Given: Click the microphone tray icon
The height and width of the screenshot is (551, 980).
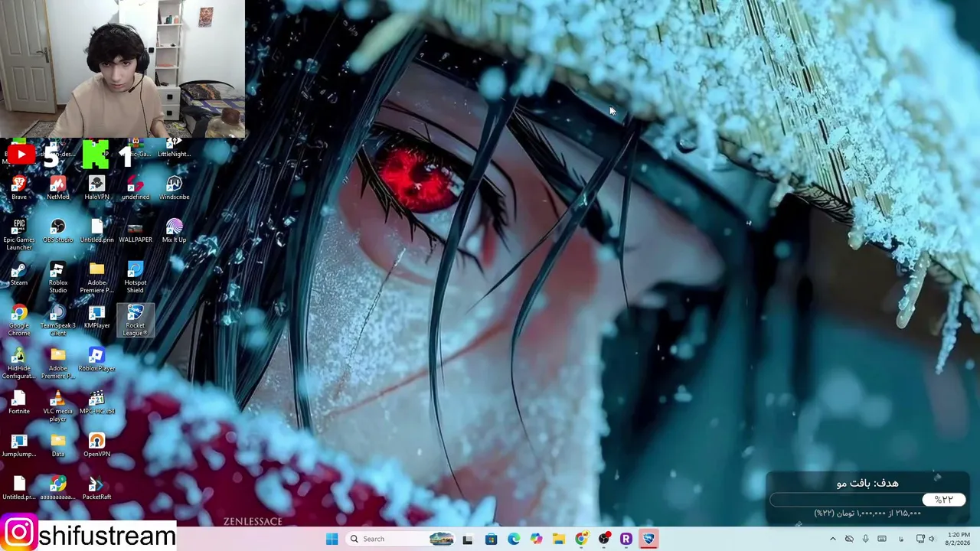Looking at the screenshot, I should 866,539.
